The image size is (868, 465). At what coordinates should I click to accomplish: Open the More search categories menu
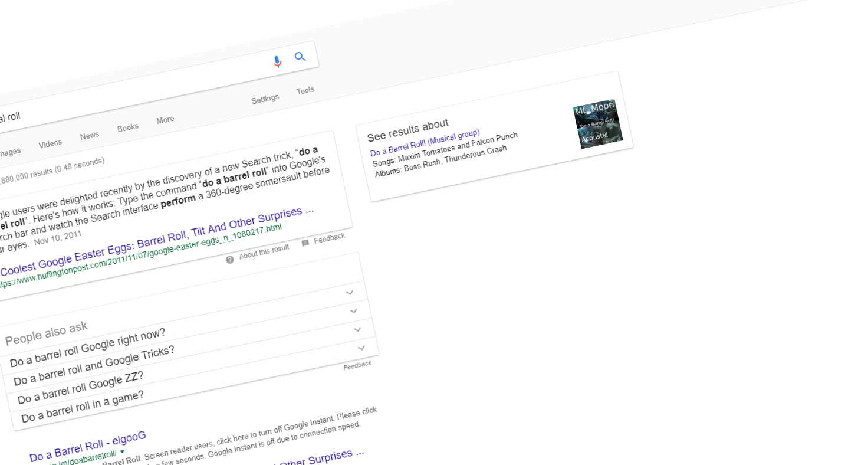click(x=165, y=120)
